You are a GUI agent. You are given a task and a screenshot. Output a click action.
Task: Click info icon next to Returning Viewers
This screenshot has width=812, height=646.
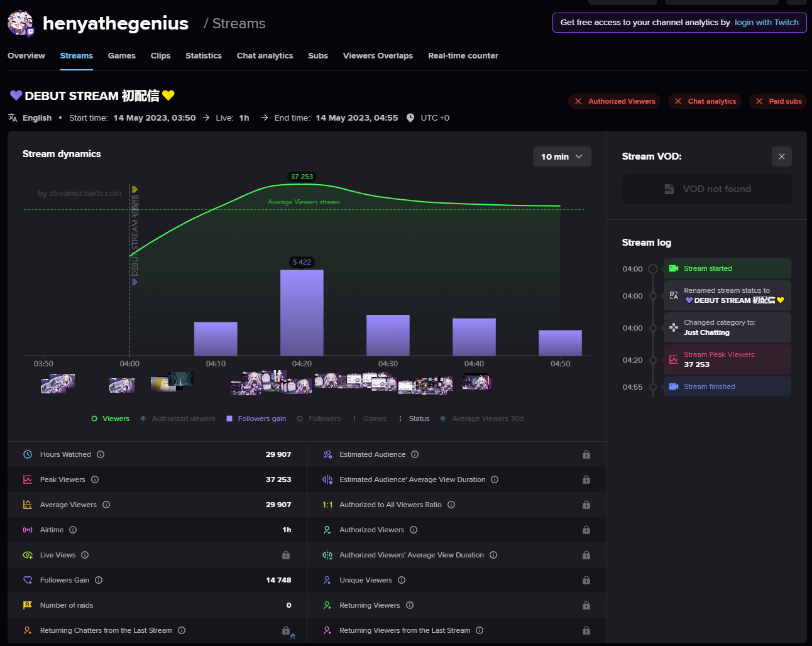(x=410, y=605)
